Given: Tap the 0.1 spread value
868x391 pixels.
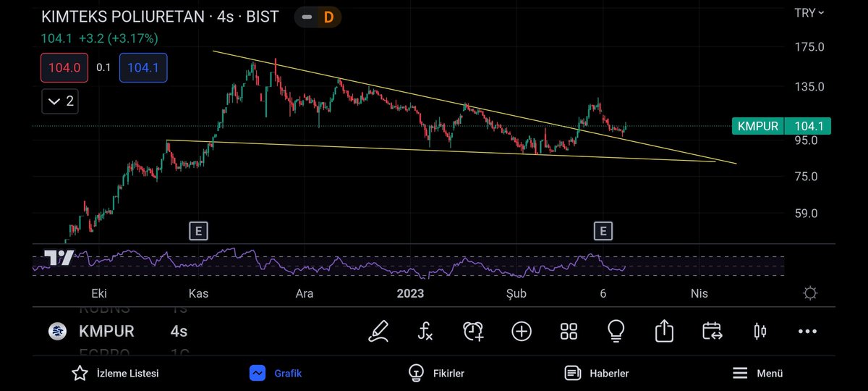Looking at the screenshot, I should [x=103, y=67].
